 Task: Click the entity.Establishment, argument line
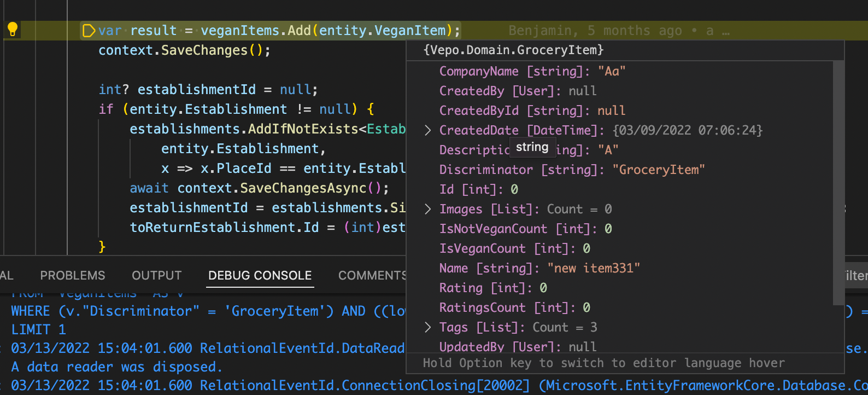[x=243, y=149]
